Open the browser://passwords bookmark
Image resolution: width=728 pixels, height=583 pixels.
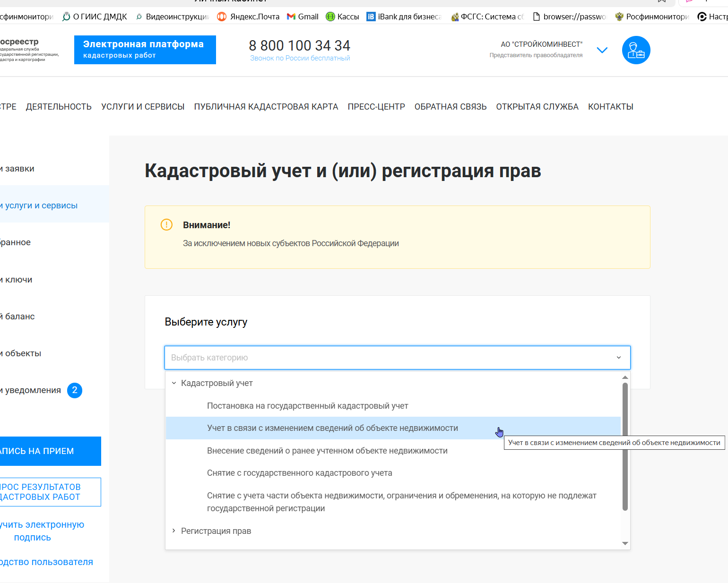click(569, 17)
